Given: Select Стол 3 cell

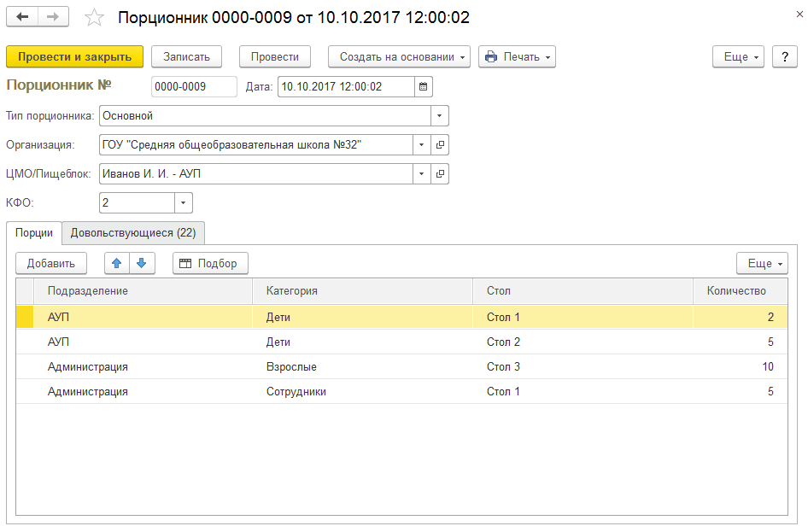Looking at the screenshot, I should (x=583, y=366).
